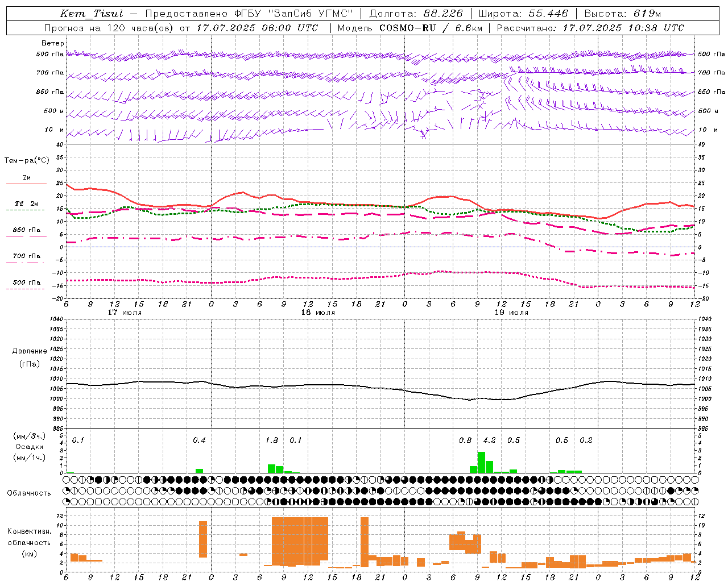Click the Конвективн. label of convective cloud panel
Viewport: 728px width, 582px height.
point(29,531)
